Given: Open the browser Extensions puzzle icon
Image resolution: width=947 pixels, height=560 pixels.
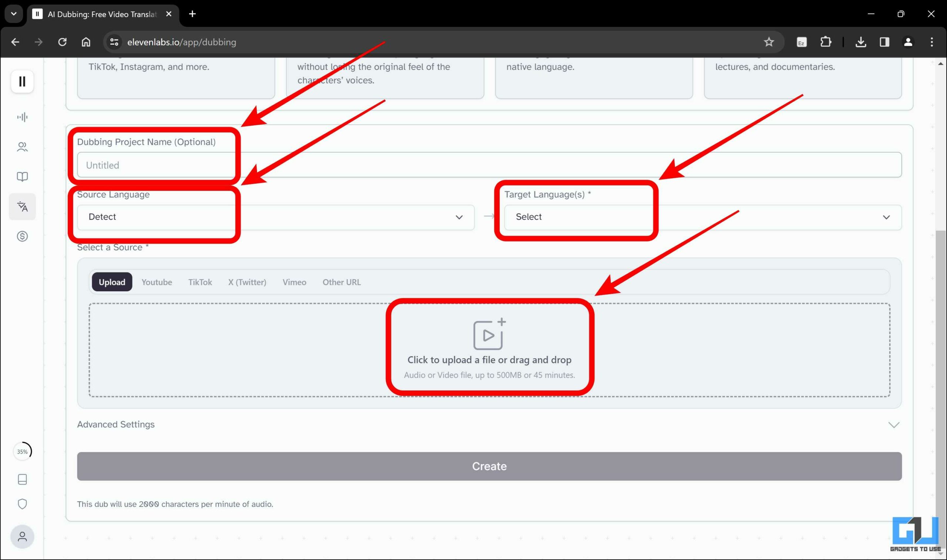Looking at the screenshot, I should pos(825,42).
